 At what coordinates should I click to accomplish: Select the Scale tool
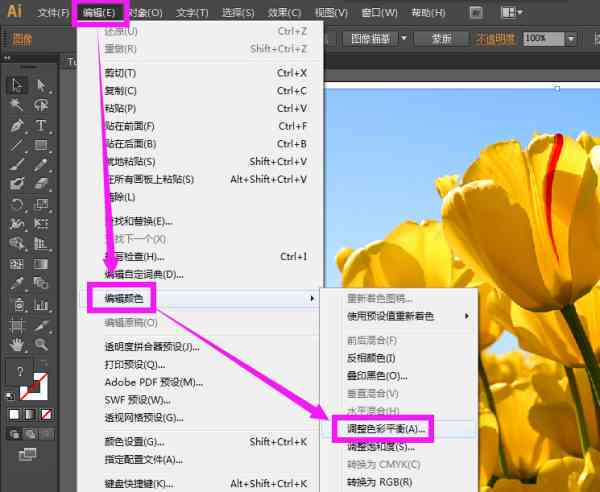(41, 204)
